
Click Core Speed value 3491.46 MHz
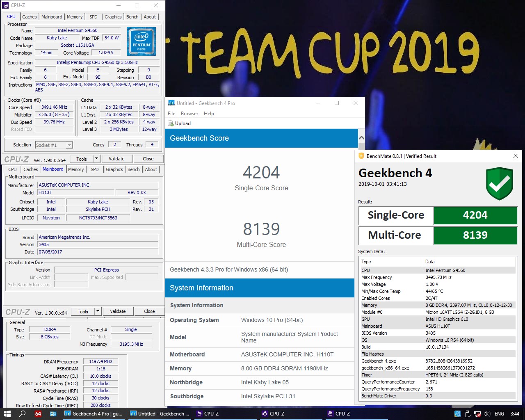click(x=54, y=107)
